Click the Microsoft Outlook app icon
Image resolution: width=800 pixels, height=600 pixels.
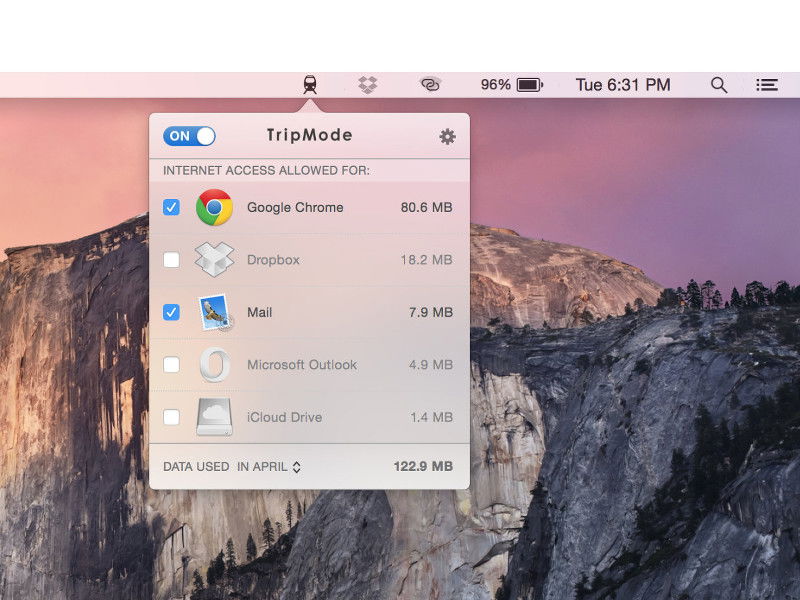[215, 365]
